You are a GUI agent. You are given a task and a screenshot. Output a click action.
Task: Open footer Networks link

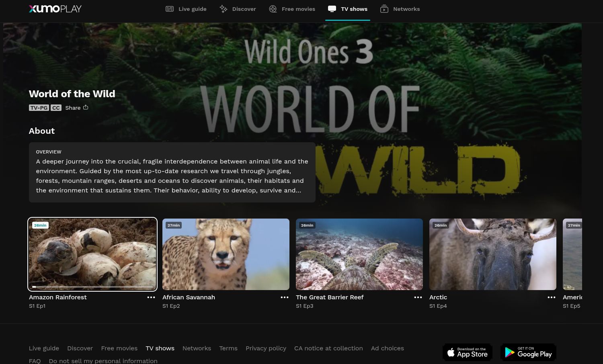pyautogui.click(x=197, y=348)
